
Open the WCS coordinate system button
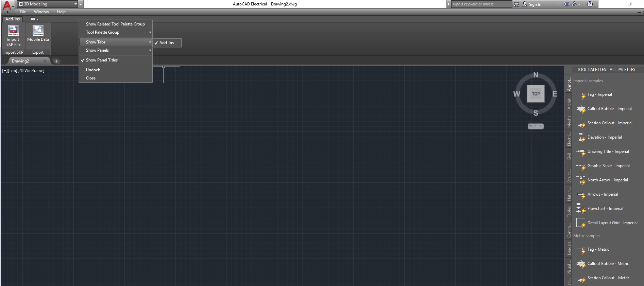click(536, 126)
